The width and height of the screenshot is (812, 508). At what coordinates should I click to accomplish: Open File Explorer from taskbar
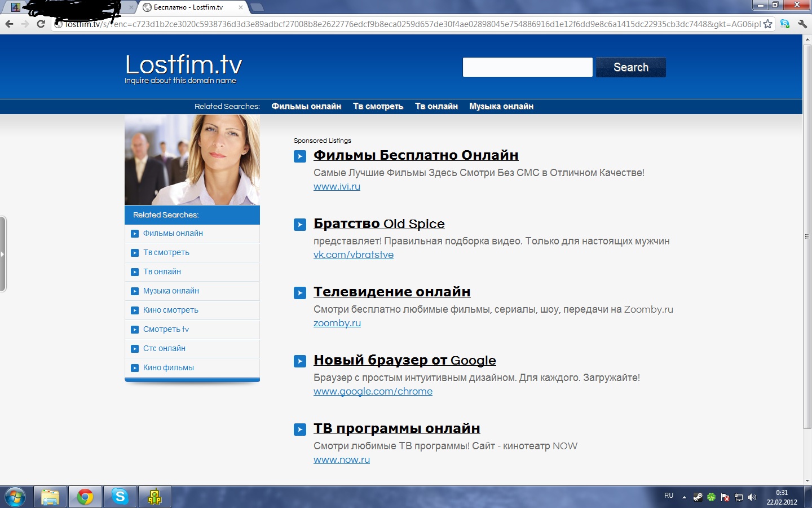(x=50, y=497)
